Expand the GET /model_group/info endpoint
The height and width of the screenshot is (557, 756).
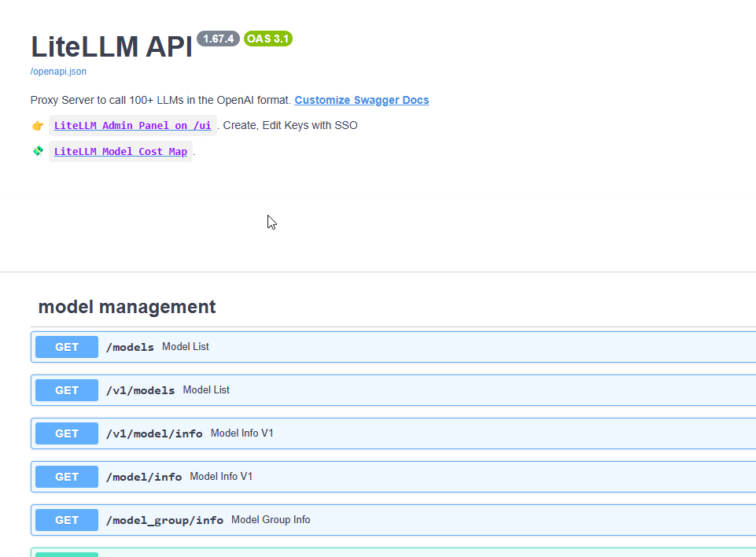click(393, 520)
